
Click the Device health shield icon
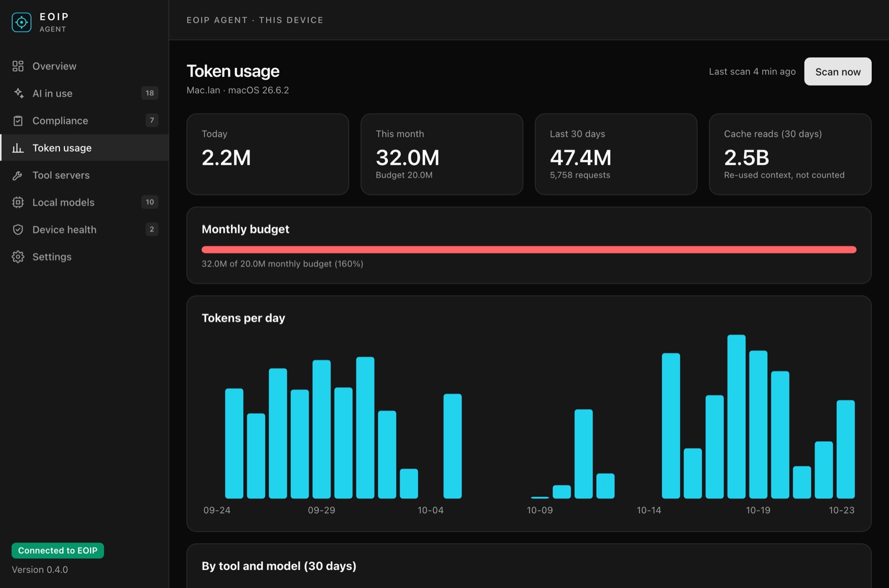18,230
